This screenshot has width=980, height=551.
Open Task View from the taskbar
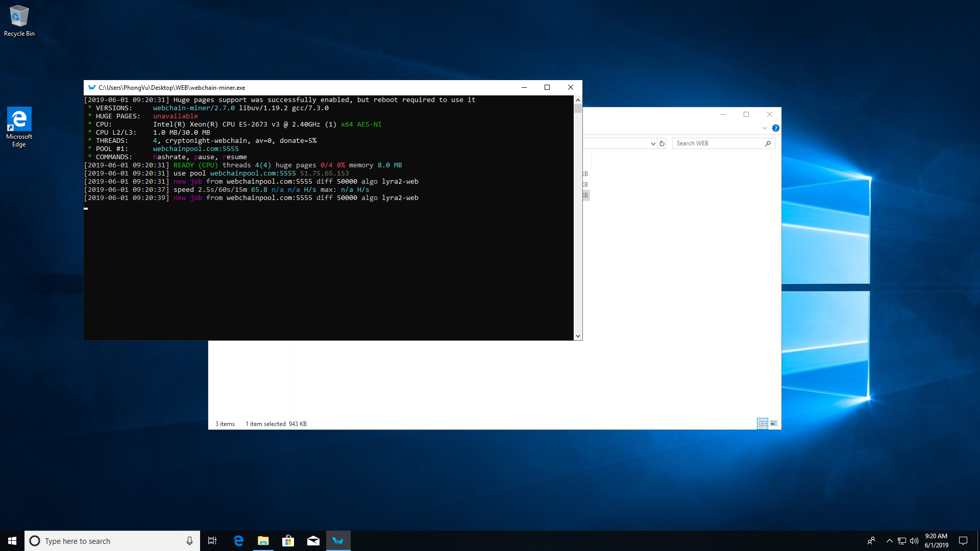coord(212,541)
